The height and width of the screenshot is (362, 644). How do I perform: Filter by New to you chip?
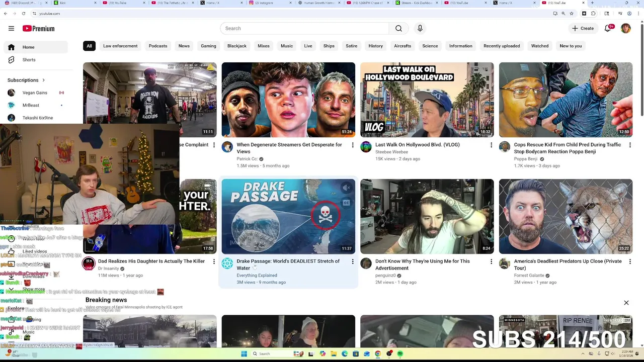pyautogui.click(x=571, y=46)
